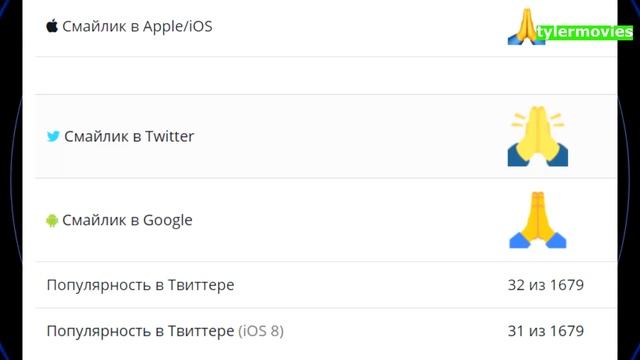640x360 pixels.
Task: Click the 'Apple/iOS' text beside the Apple logo
Action: (x=178, y=27)
